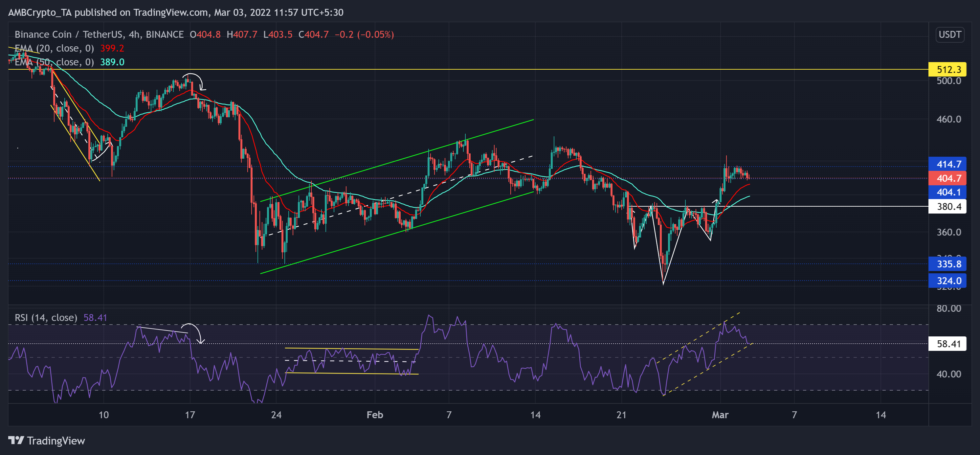Click the TradingView wordmark text
Screen dimensions: 980x455
tap(56, 441)
